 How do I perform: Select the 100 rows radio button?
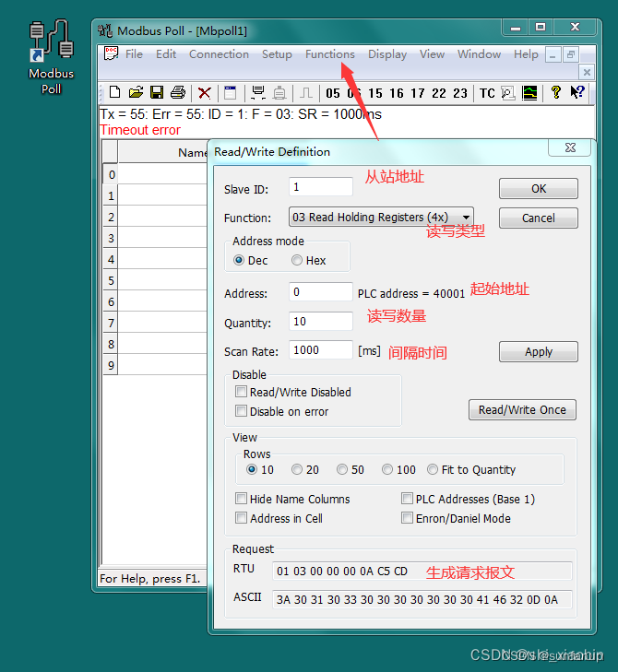(x=387, y=469)
